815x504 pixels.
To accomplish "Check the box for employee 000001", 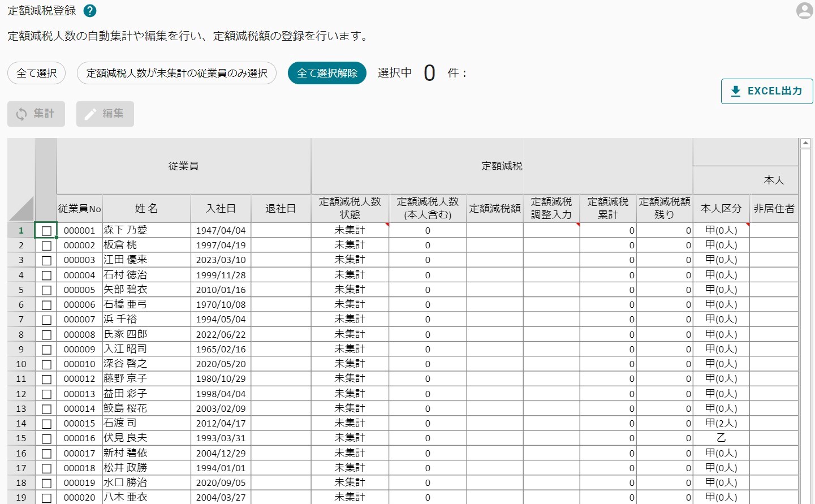I will 46,231.
